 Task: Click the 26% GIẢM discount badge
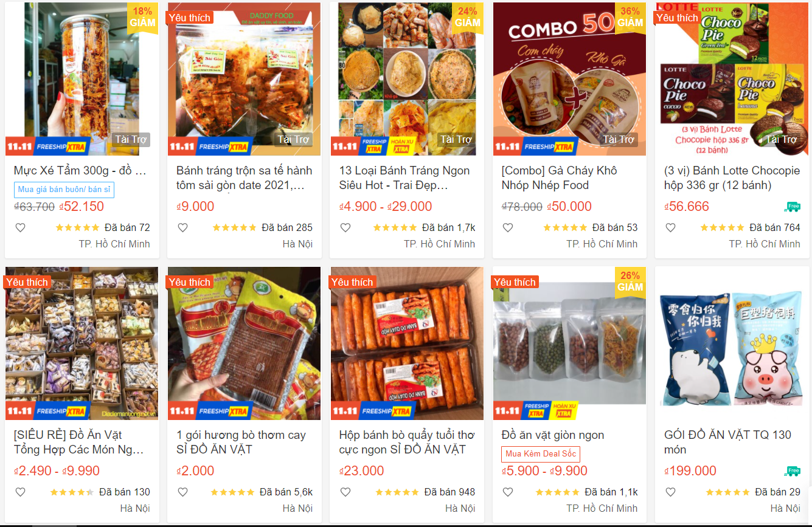[630, 282]
